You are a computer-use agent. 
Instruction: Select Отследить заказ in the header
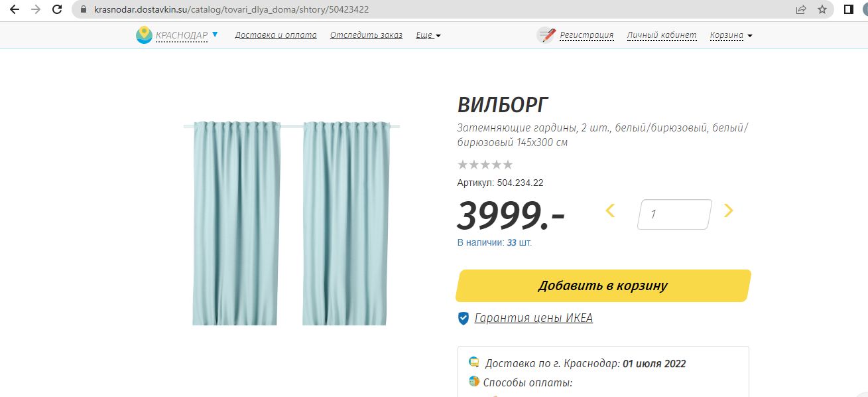coord(366,35)
